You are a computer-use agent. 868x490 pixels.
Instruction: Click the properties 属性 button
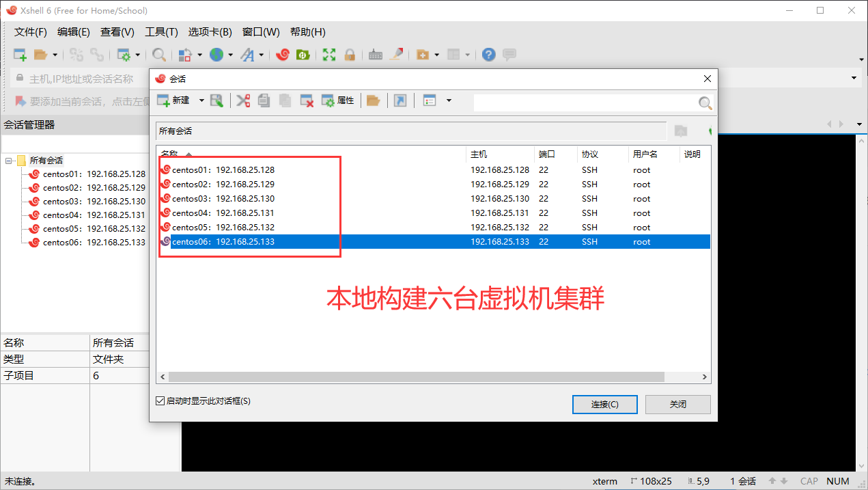pyautogui.click(x=338, y=100)
